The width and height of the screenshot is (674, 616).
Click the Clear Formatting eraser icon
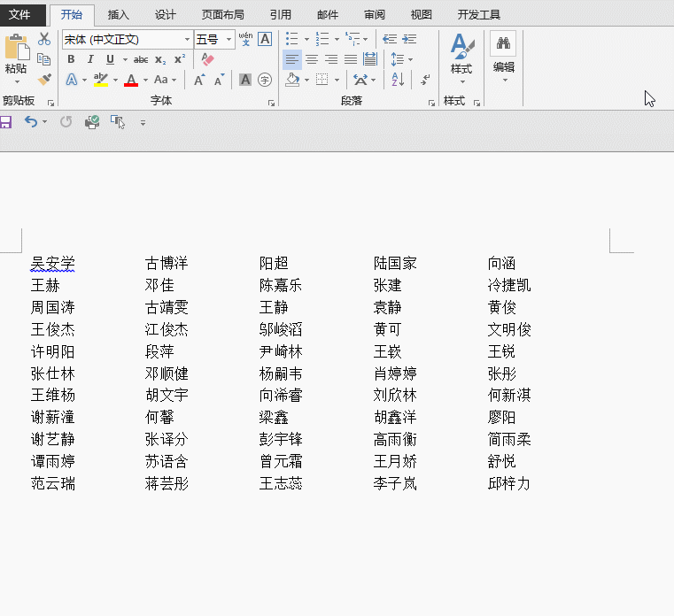208,59
